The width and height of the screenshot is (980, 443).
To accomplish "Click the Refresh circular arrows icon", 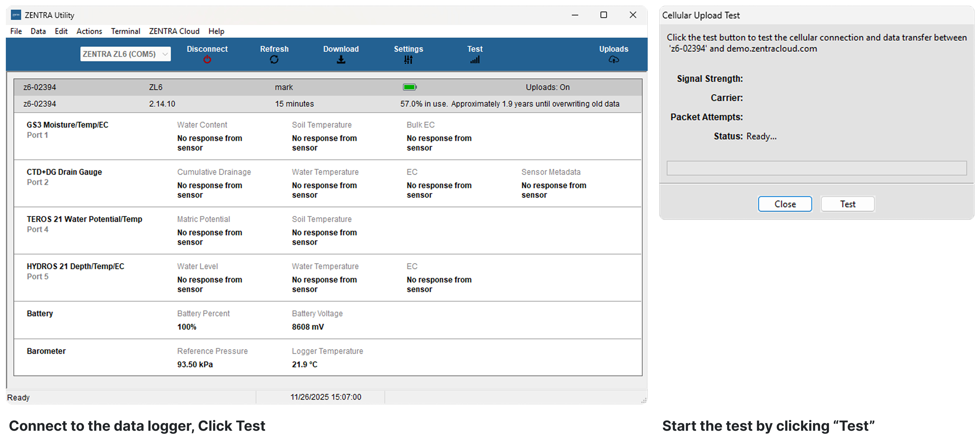I will tap(274, 59).
